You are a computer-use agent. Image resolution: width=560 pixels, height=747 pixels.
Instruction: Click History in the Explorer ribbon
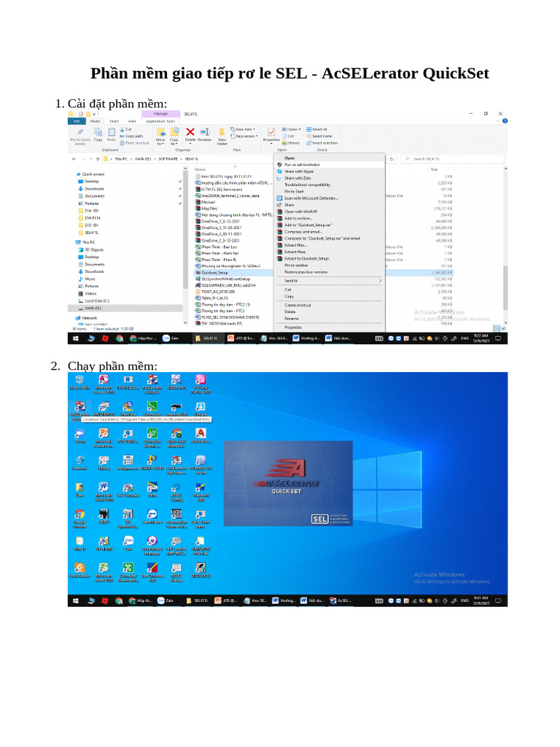291,143
